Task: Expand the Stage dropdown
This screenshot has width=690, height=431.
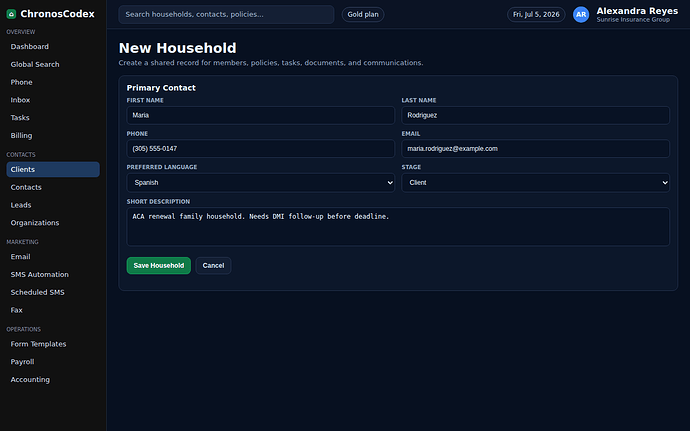Action: [x=536, y=183]
